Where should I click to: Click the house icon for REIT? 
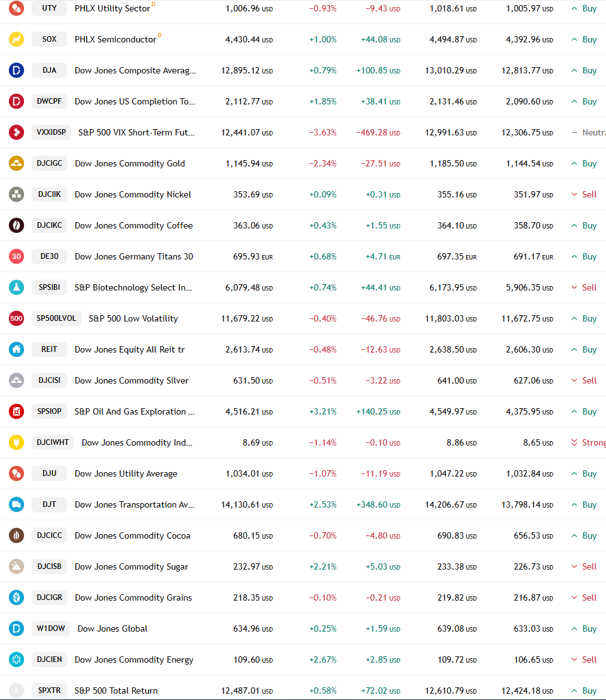click(16, 349)
